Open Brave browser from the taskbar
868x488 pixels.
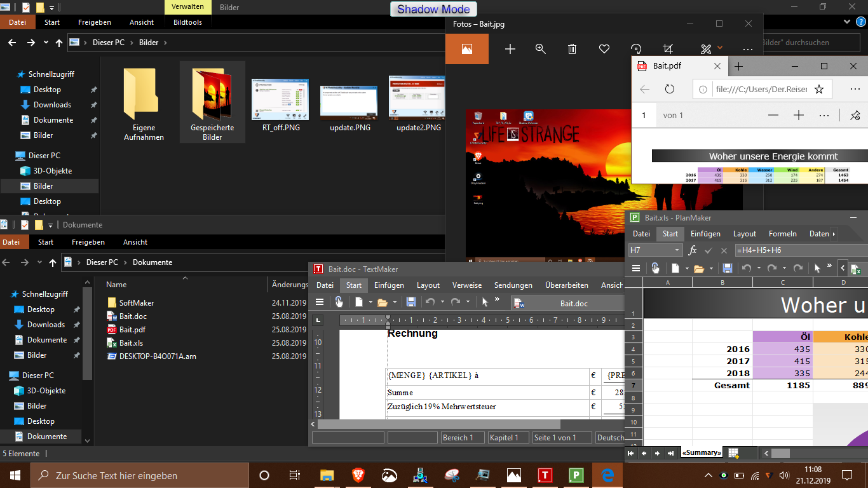(359, 475)
